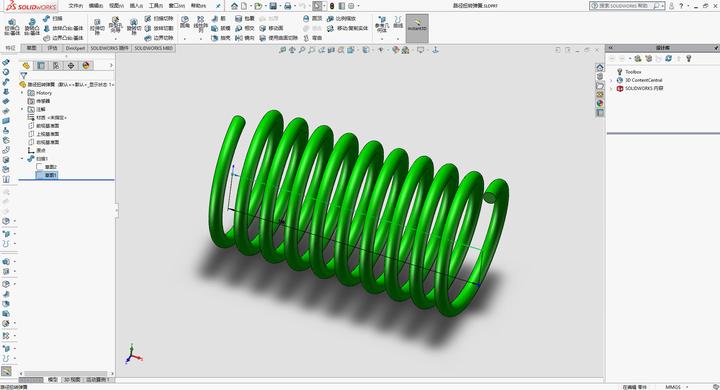Select the 旋转切除 revolved cut tool
This screenshot has height=390, width=720.
(x=134, y=27)
